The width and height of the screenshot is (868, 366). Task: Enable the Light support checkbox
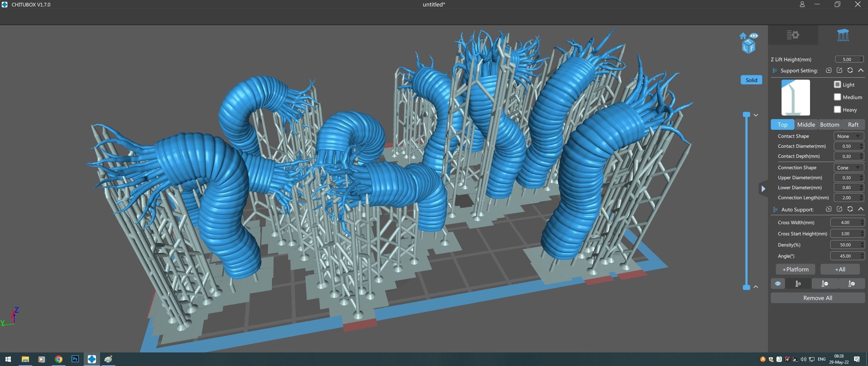click(837, 84)
